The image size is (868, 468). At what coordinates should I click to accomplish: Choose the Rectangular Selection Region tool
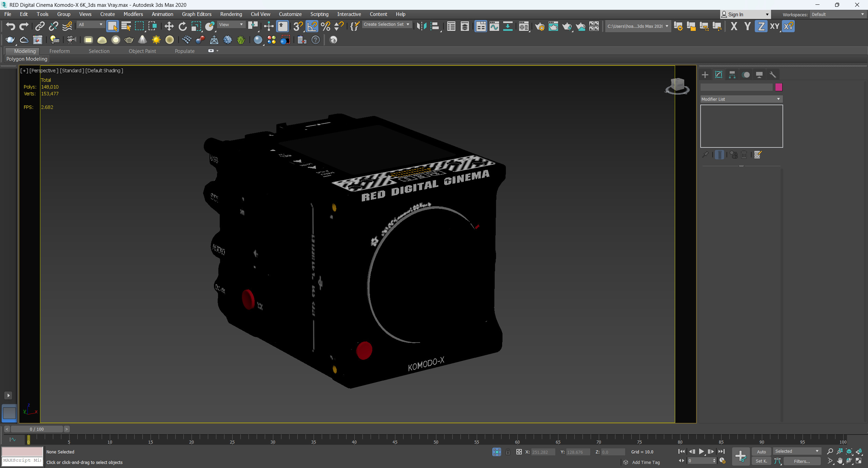(x=139, y=26)
